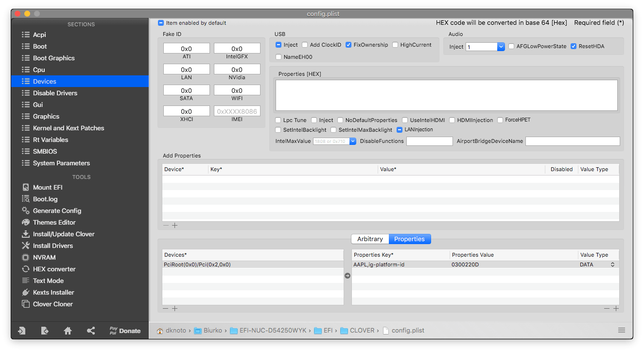Image resolution: width=644 pixels, height=352 pixels.
Task: Toggle USB Inject checkbox
Action: pos(278,45)
